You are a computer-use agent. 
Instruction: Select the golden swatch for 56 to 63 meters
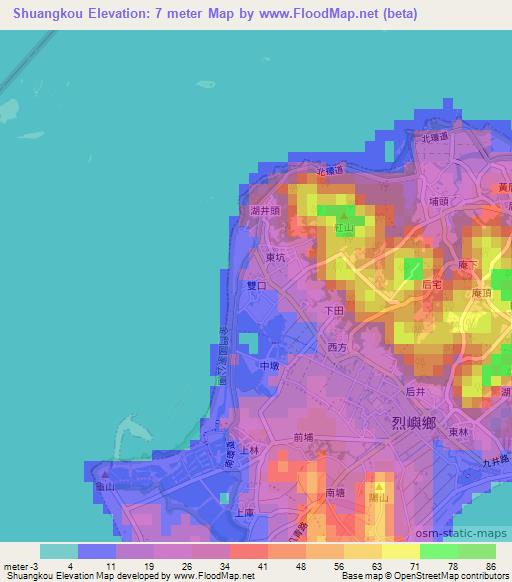click(363, 551)
